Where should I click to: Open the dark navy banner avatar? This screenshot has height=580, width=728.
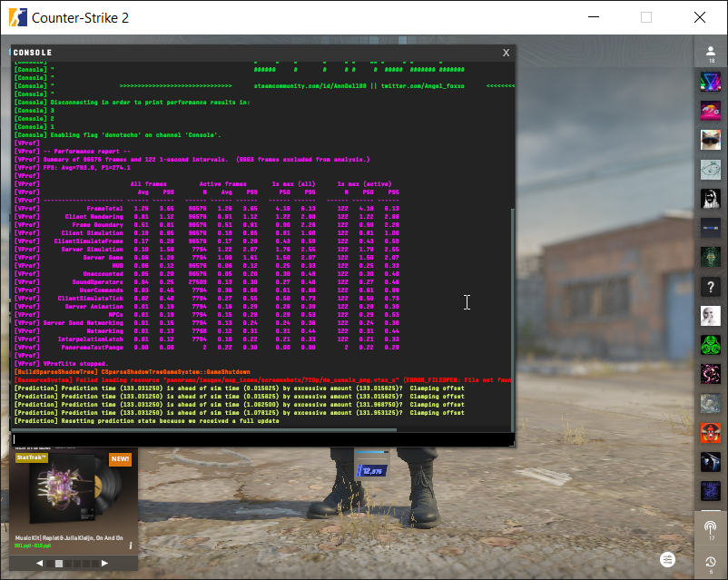pos(711,228)
